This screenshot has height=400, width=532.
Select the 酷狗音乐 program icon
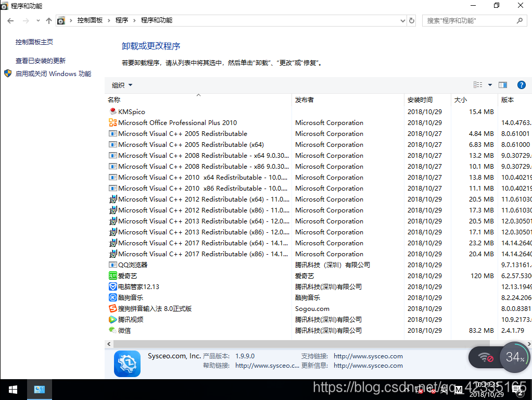coord(113,297)
